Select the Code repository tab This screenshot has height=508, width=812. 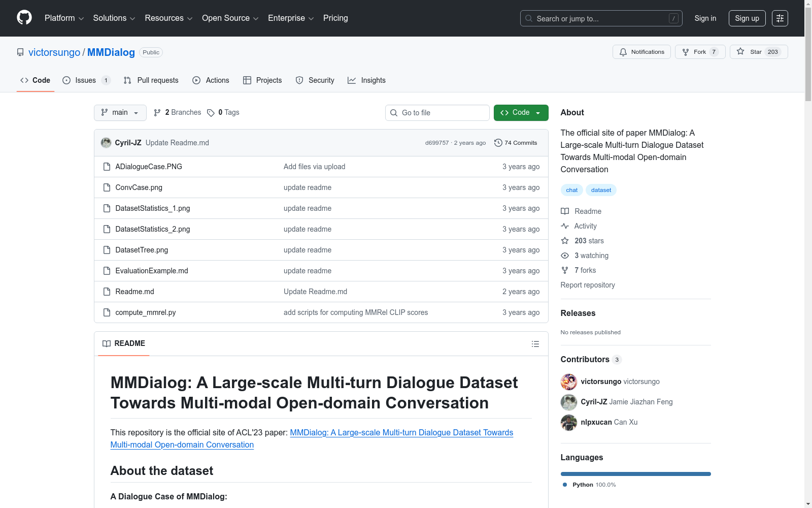[36, 80]
